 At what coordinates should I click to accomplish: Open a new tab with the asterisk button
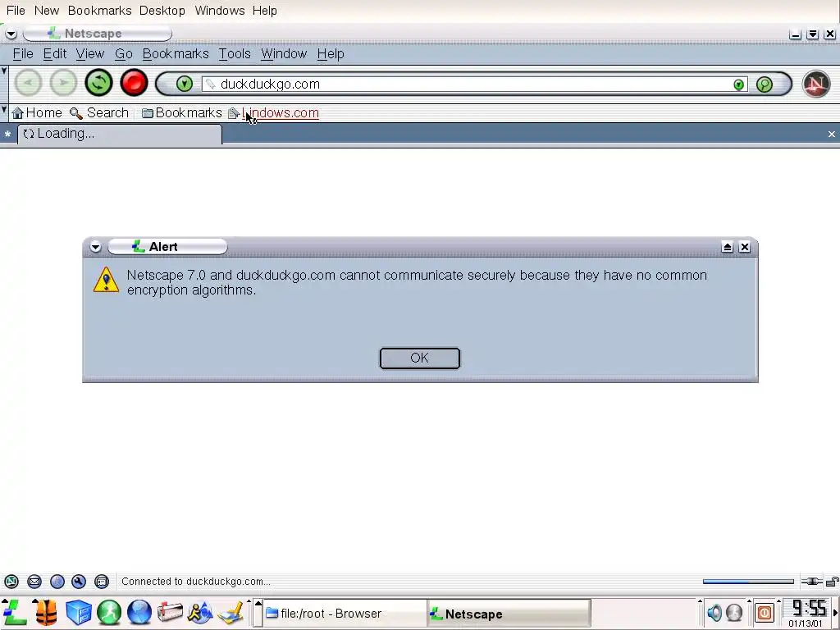(7, 135)
